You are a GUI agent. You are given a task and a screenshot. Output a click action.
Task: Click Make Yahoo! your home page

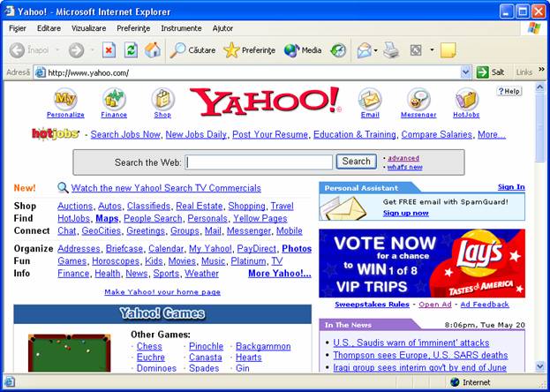pos(162,292)
